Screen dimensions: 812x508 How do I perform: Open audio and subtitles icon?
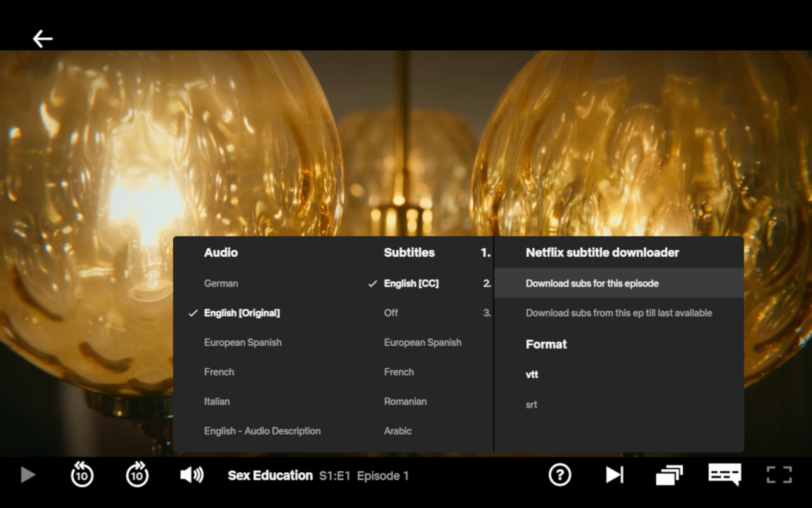click(x=724, y=474)
